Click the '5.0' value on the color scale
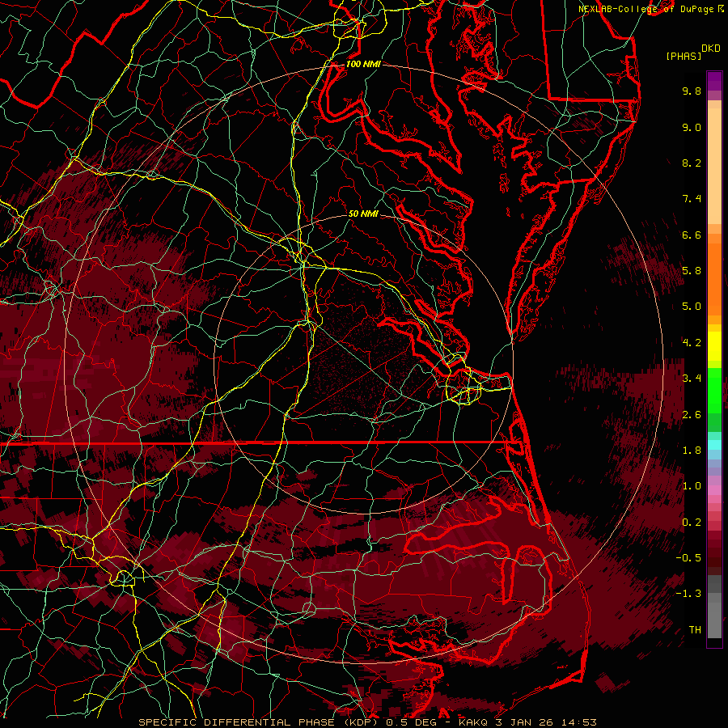Viewport: 728px width, 728px height. click(692, 307)
